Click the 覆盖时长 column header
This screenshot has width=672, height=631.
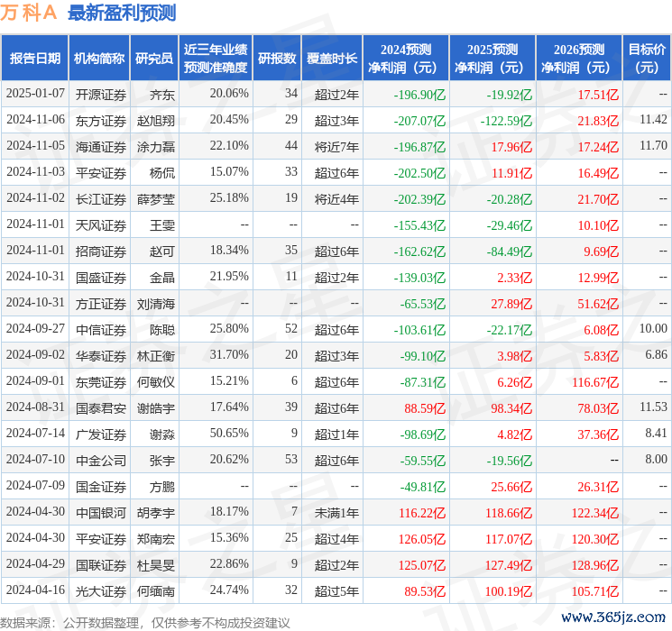point(332,59)
